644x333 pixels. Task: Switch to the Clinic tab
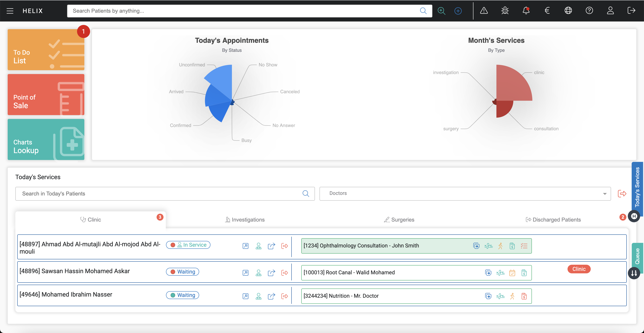[90, 219]
